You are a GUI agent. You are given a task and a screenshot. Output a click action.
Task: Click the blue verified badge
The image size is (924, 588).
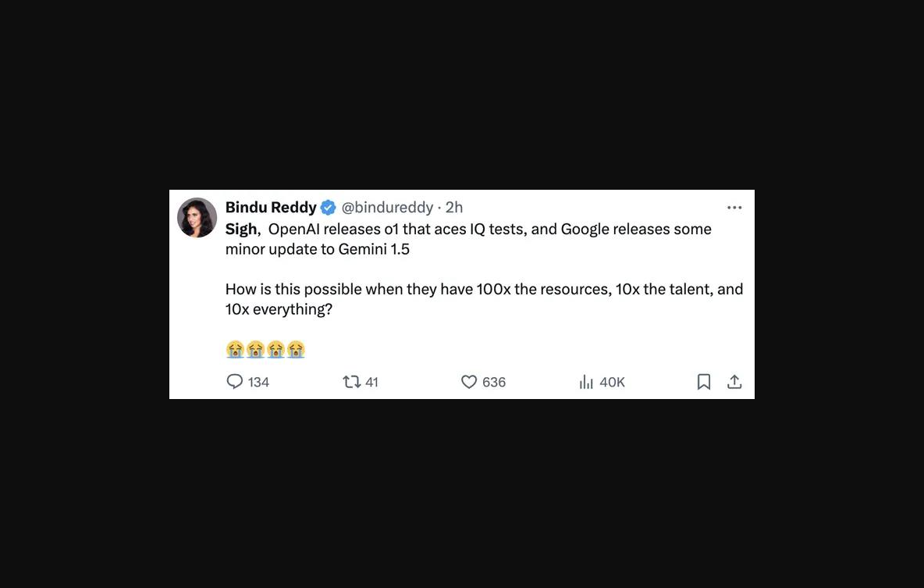pyautogui.click(x=329, y=208)
